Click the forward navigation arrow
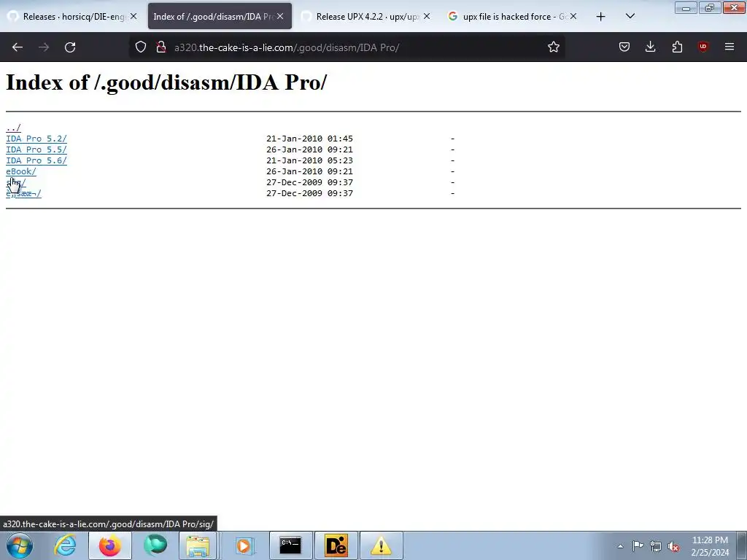Image resolution: width=747 pixels, height=560 pixels. point(44,47)
